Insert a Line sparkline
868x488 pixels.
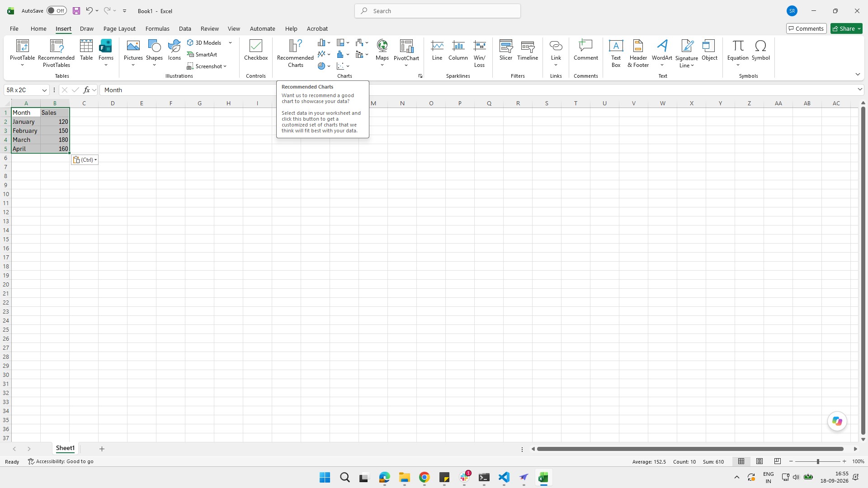[437, 50]
